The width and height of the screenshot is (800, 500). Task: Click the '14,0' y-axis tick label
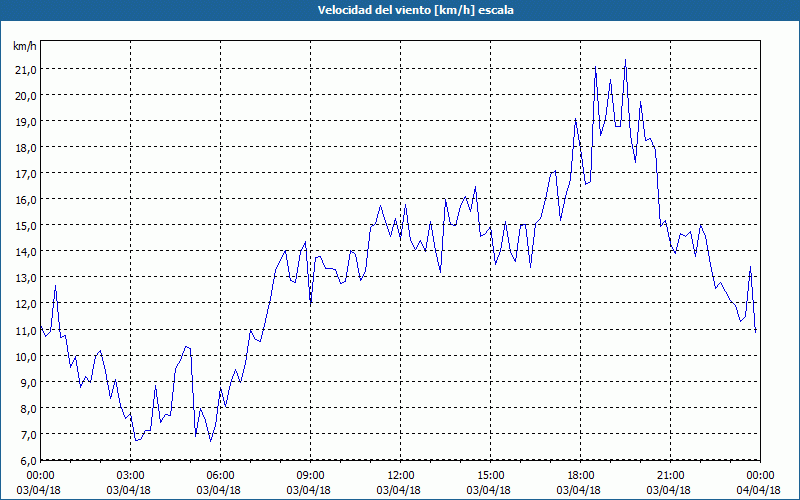26,252
